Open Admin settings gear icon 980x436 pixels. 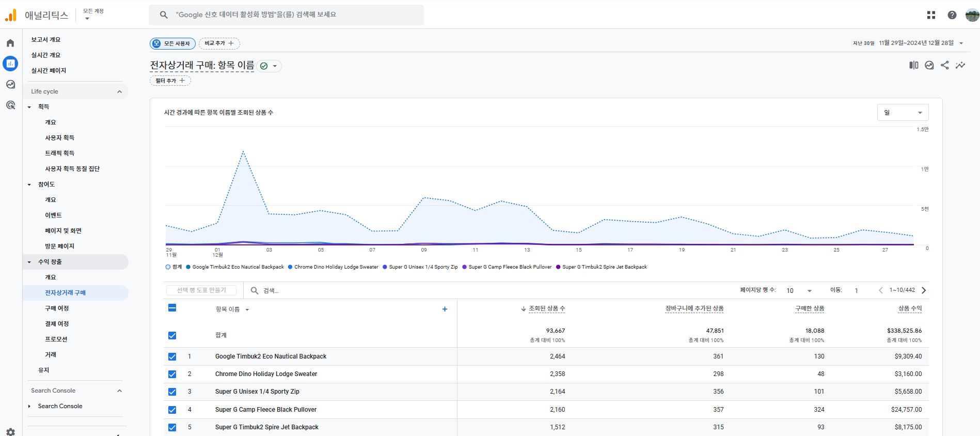click(x=10, y=432)
